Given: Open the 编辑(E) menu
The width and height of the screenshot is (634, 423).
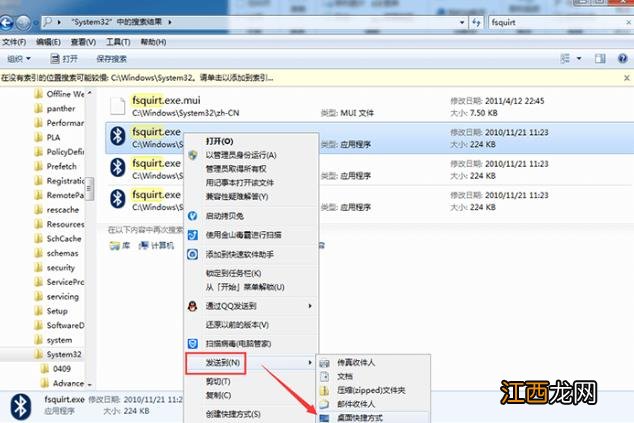Looking at the screenshot, I should click(x=49, y=42).
